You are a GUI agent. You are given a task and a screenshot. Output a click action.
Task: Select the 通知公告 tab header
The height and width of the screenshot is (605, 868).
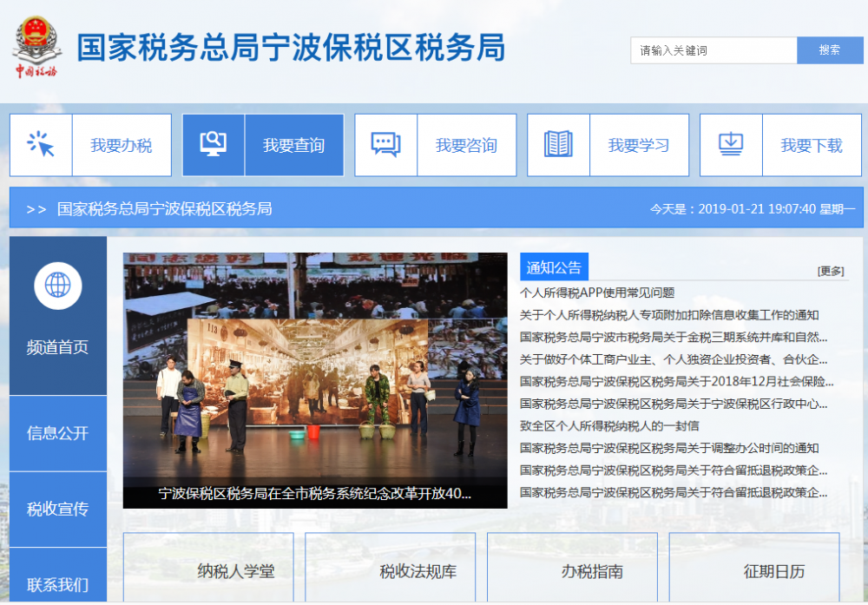coord(555,267)
